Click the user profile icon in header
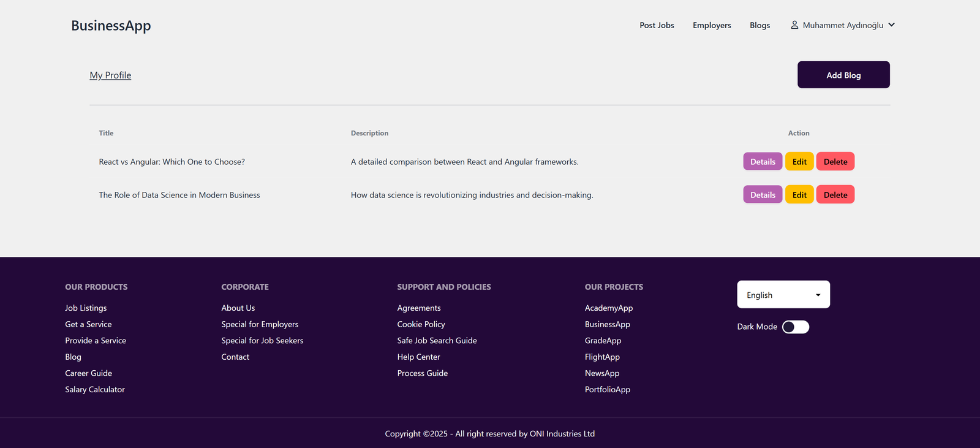The height and width of the screenshot is (448, 980). [x=794, y=25]
